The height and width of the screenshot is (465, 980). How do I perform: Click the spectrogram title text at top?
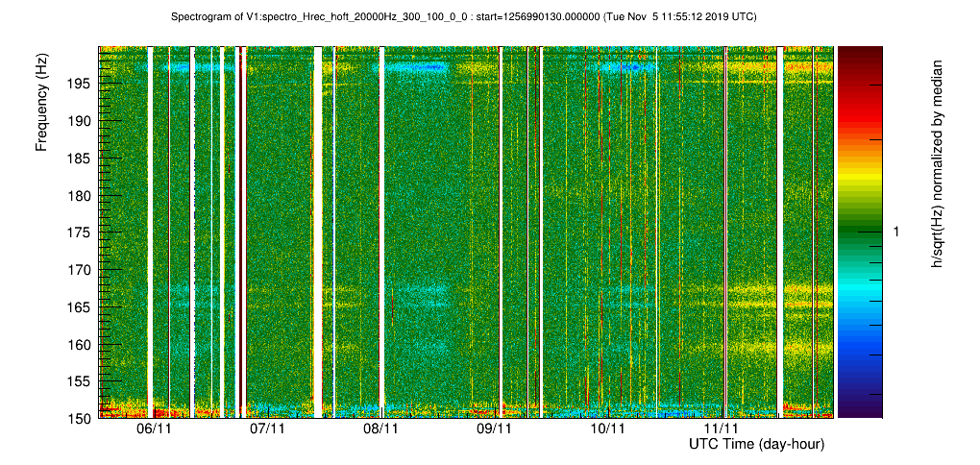tap(464, 17)
